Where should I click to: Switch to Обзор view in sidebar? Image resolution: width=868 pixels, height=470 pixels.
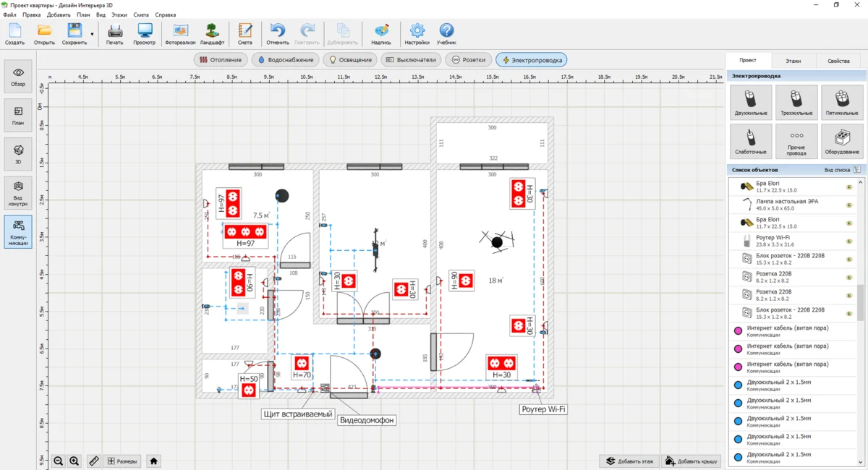pyautogui.click(x=18, y=77)
